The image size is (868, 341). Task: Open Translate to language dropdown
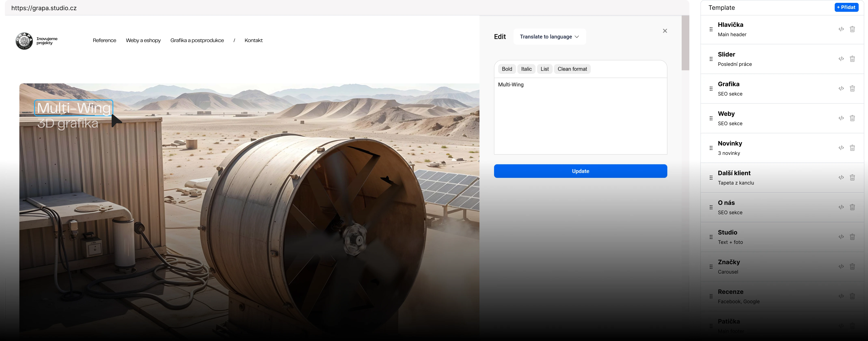(x=550, y=37)
